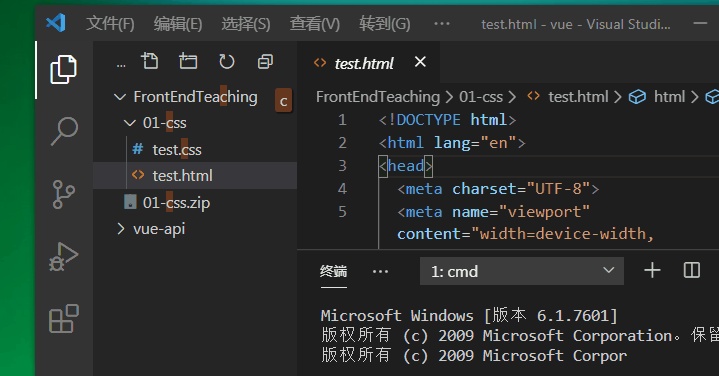Click the zip archive icon of 01-css.zip
The image size is (719, 376).
131,202
